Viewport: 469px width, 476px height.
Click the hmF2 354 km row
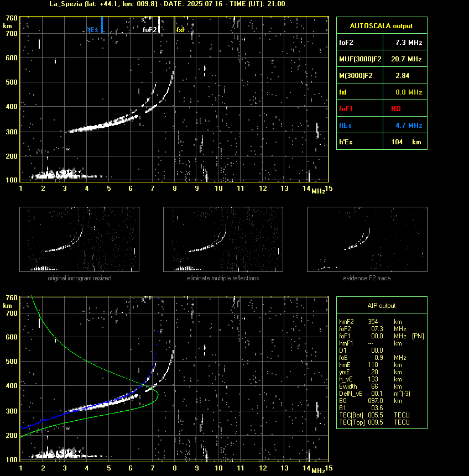[371, 322]
